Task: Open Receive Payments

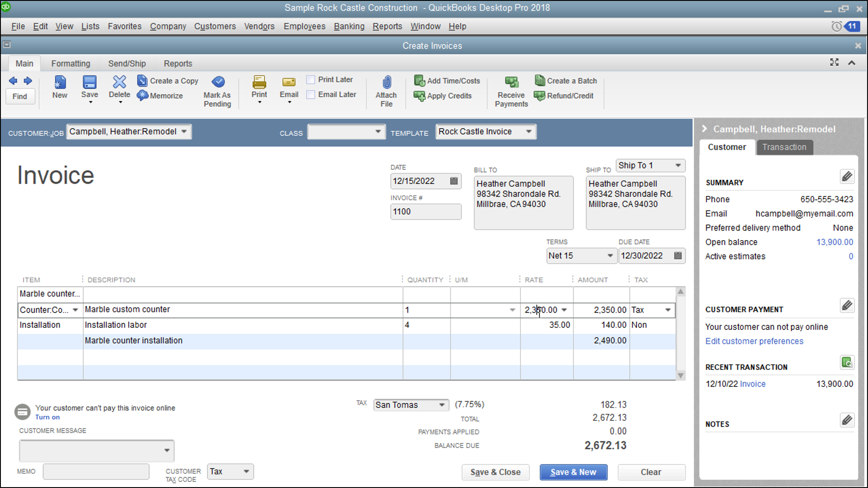Action: coord(511,92)
